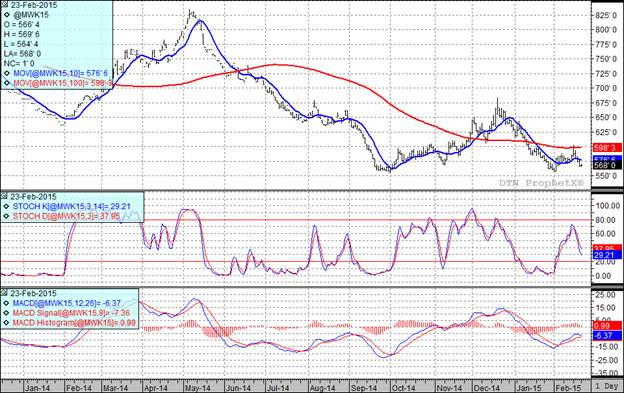Viewport: 624px width, 393px height.
Task: Select the MOV[@MWK15,10] 10-day average legend
Action: pyautogui.click(x=60, y=73)
